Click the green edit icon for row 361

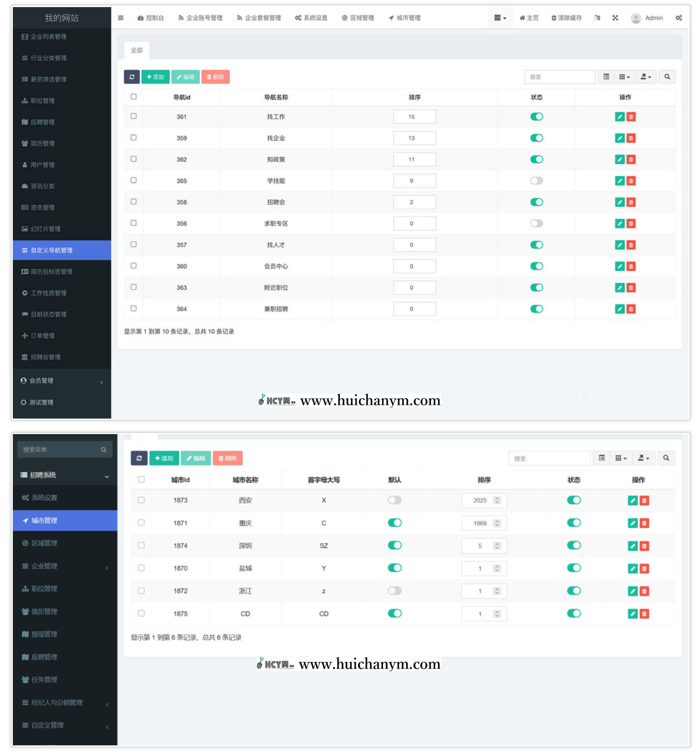(620, 117)
